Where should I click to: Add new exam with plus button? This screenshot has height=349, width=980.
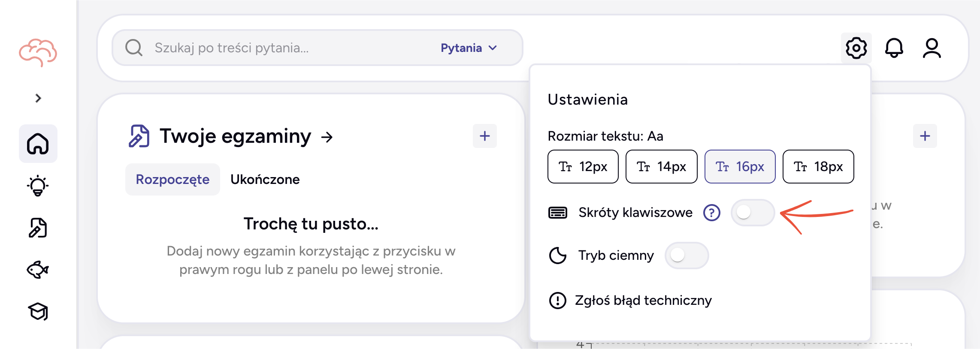point(485,136)
